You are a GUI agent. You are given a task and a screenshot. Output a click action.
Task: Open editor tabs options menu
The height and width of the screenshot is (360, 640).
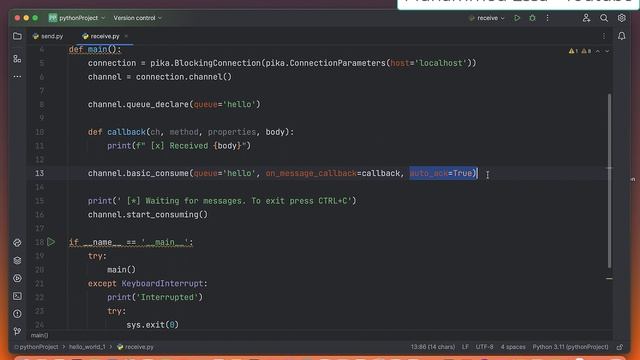click(x=604, y=36)
